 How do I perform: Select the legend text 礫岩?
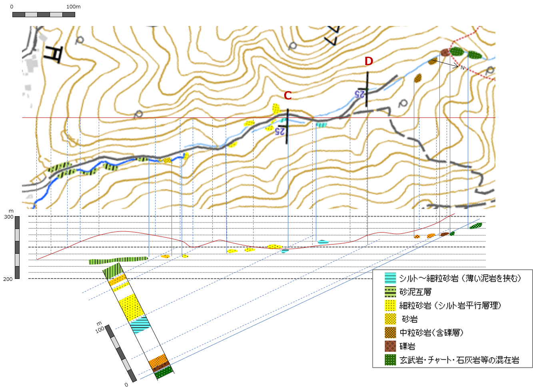tap(407, 346)
